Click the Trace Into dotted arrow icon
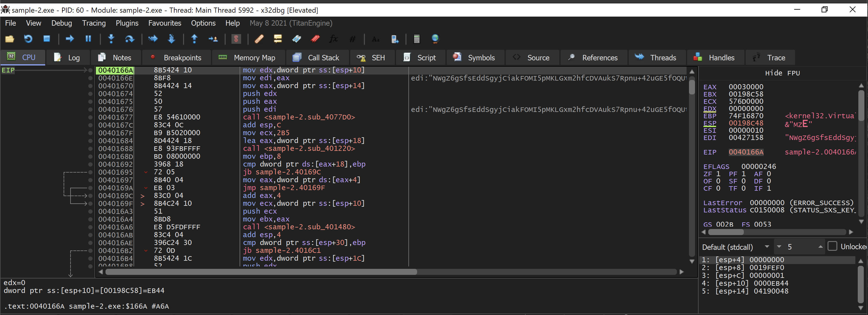Screen dimensions: 868x315 [153, 39]
